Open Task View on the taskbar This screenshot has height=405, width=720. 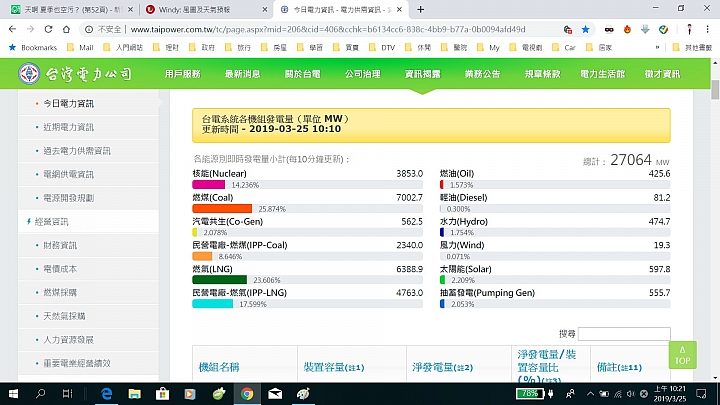tap(68, 394)
